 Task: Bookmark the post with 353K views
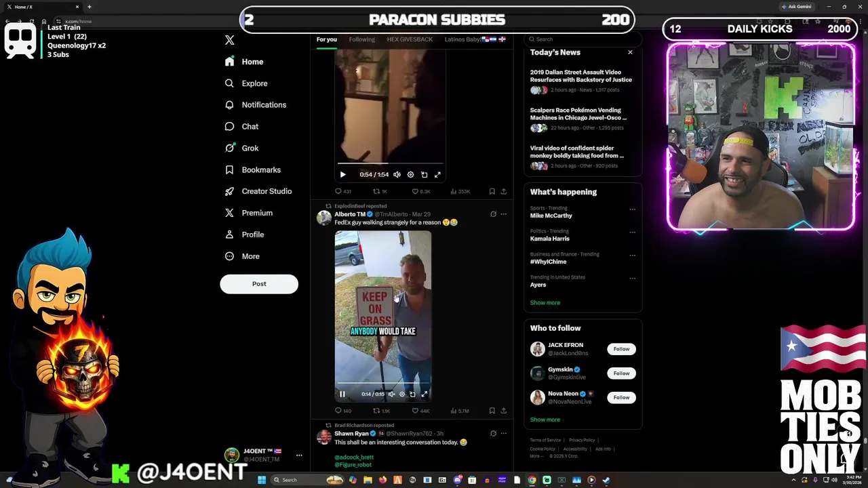(492, 192)
